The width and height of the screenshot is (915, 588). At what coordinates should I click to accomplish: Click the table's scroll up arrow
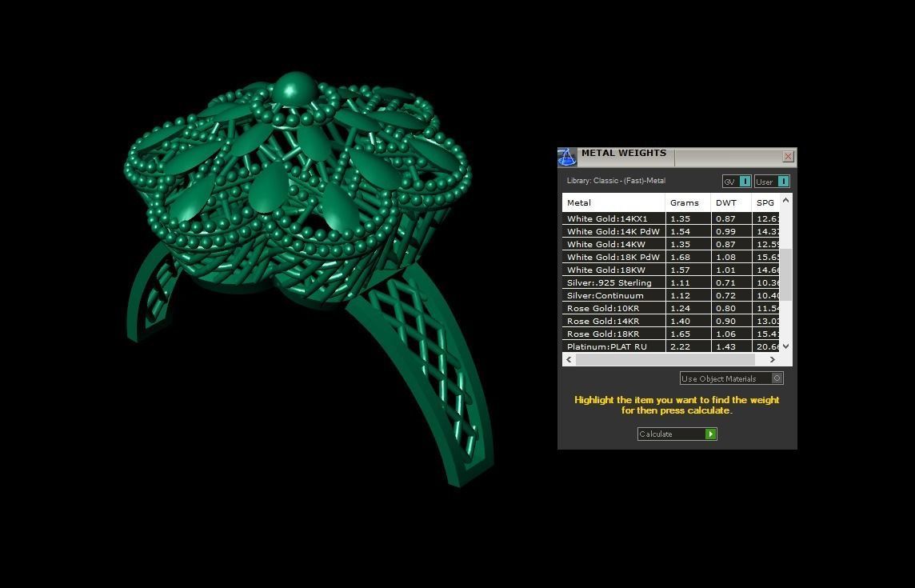[x=785, y=200]
